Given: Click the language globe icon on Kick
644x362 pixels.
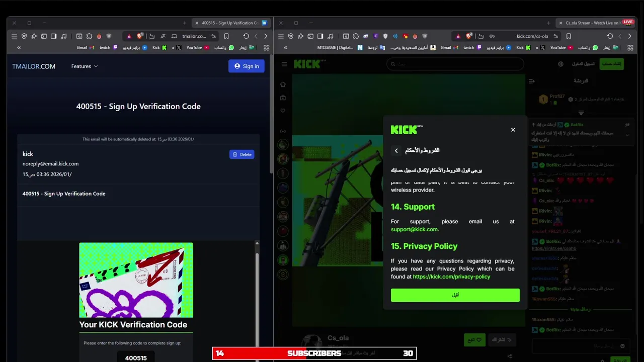Looking at the screenshot, I should [x=561, y=64].
